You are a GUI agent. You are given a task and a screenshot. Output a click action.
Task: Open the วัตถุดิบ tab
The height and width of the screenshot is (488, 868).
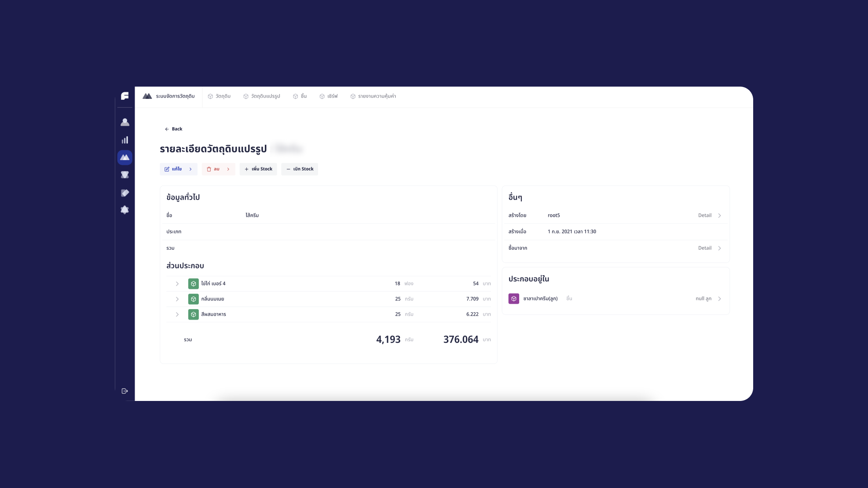click(219, 96)
